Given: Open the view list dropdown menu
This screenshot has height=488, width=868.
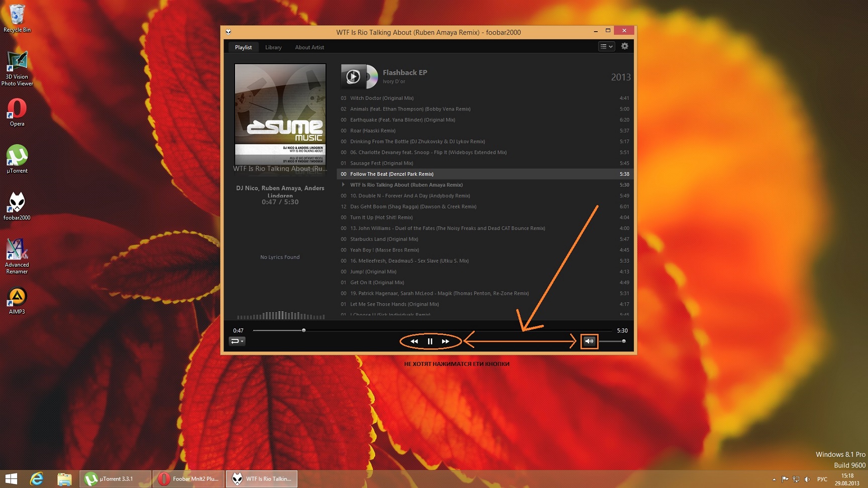Looking at the screenshot, I should tap(606, 46).
